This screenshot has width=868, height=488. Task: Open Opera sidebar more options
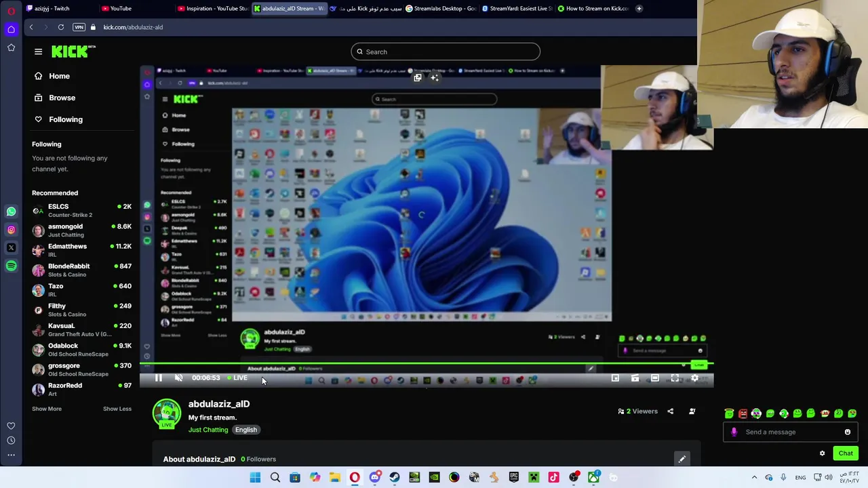tap(11, 455)
